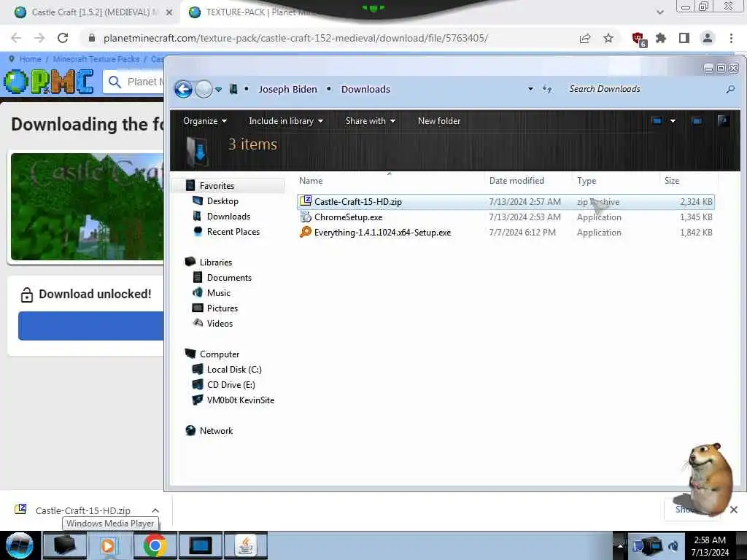Close the Castle Craft Chrome tab
747x560 pixels.
click(169, 13)
